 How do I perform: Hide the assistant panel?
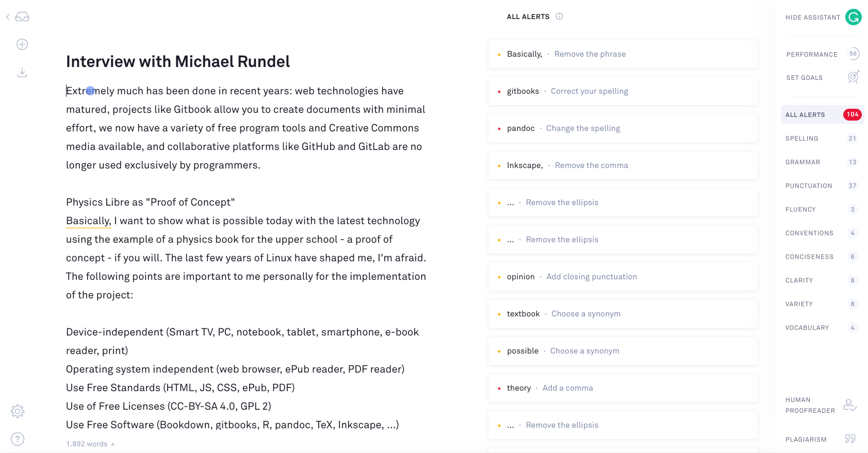click(812, 18)
